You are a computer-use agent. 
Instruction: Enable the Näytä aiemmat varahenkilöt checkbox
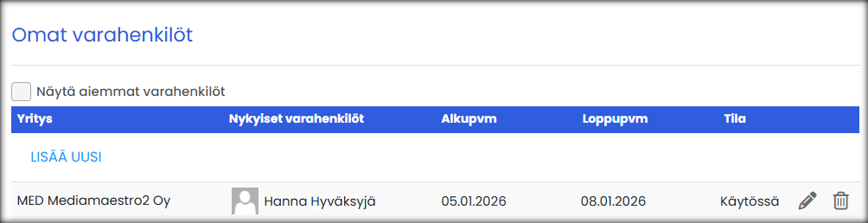coord(21,91)
